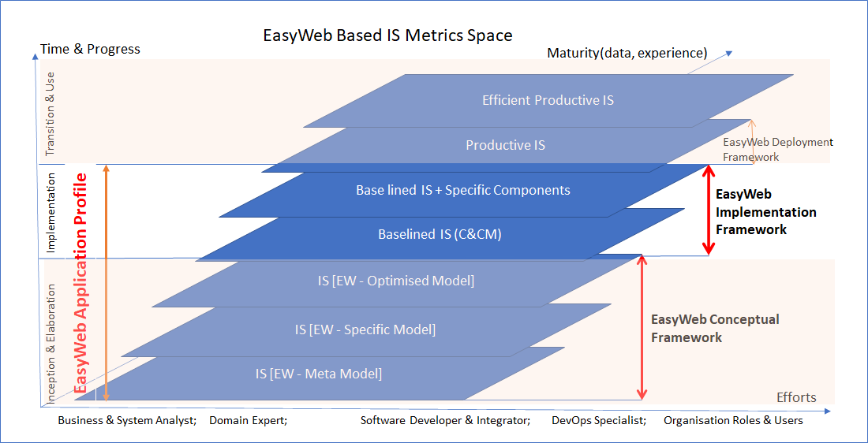Image resolution: width=868 pixels, height=443 pixels.
Task: Select the Software Developer & Integrator label
Action: (445, 420)
